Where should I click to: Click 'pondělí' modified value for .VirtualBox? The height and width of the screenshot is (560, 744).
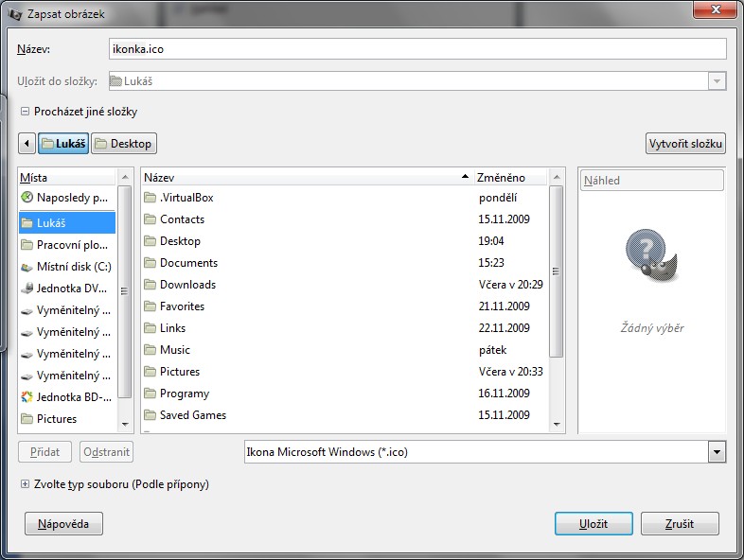(498, 198)
